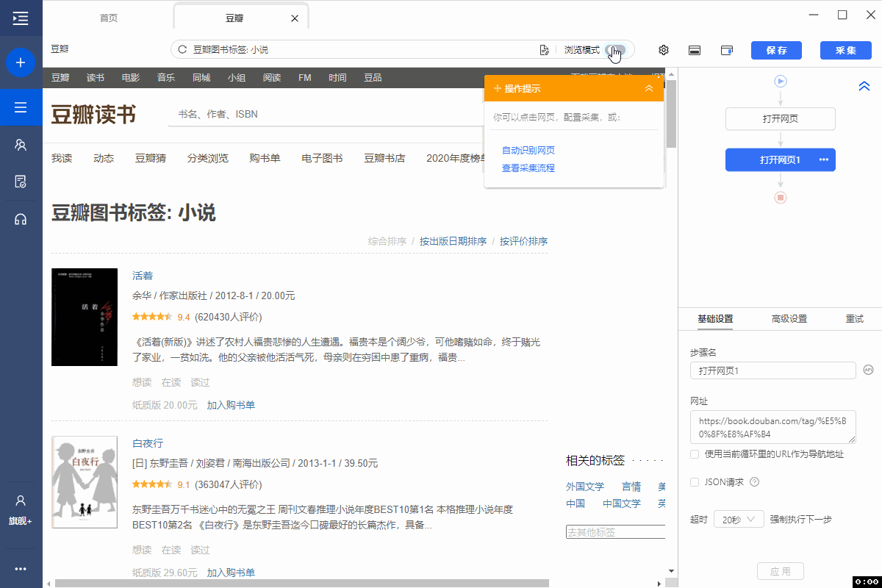This screenshot has height=588, width=882.
Task: Open the 活着 book title link
Action: [143, 276]
